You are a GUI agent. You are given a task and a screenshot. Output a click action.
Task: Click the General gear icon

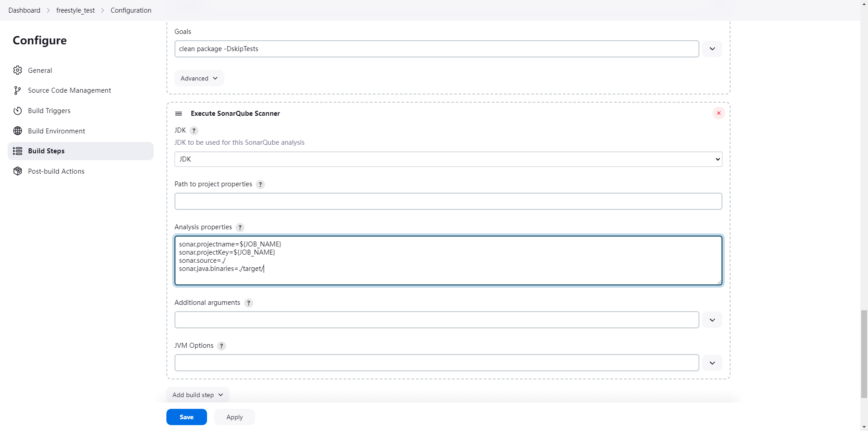[x=18, y=71]
